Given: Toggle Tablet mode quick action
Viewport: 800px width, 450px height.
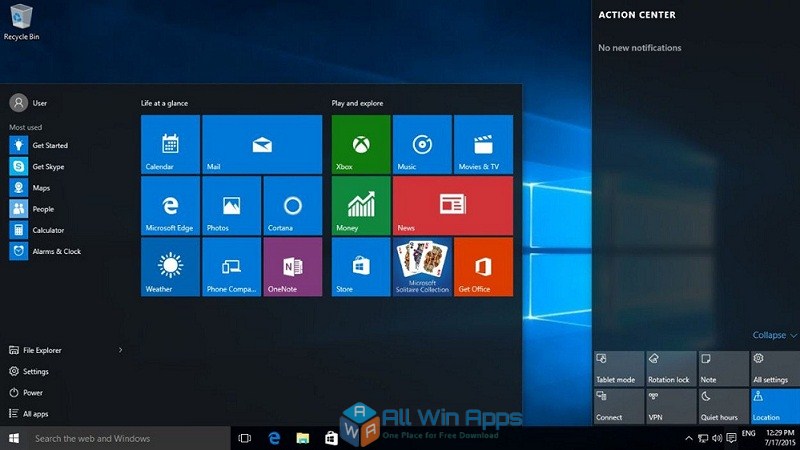Looking at the screenshot, I should 618,368.
